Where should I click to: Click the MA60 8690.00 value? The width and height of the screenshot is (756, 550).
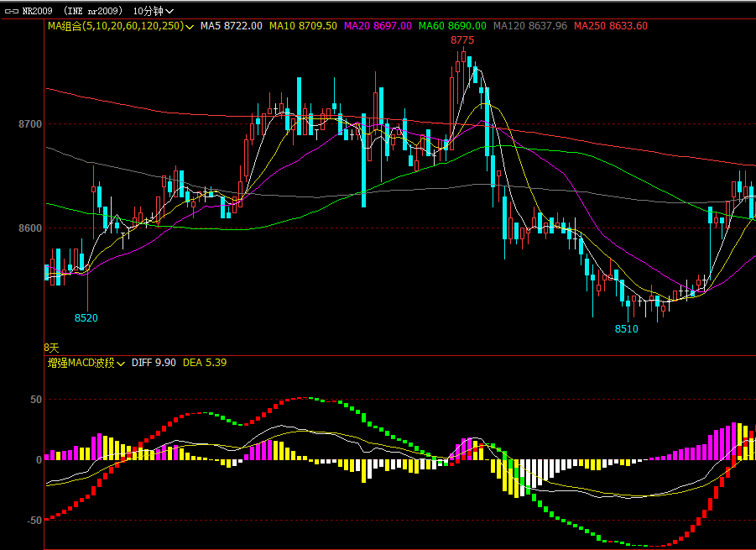point(452,26)
